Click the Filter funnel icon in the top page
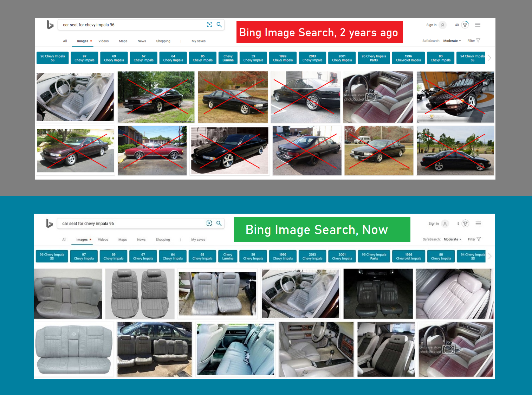This screenshot has height=395, width=532. (478, 40)
